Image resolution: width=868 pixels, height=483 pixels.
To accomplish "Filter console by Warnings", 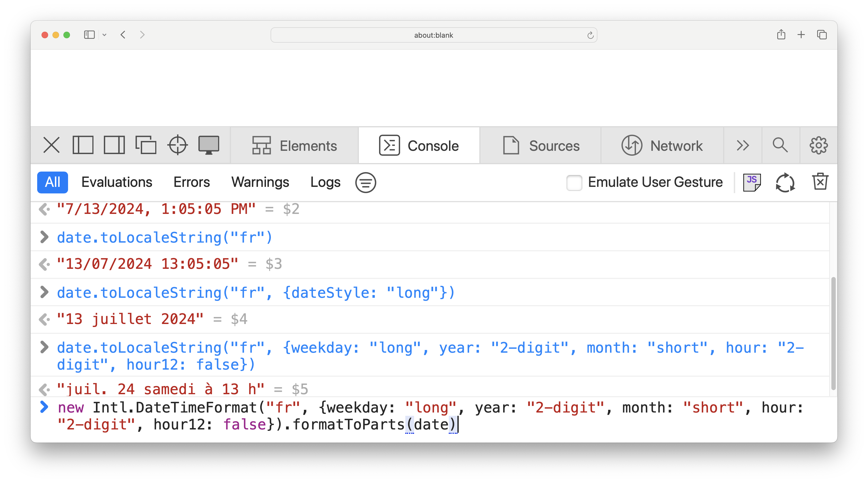I will (260, 182).
